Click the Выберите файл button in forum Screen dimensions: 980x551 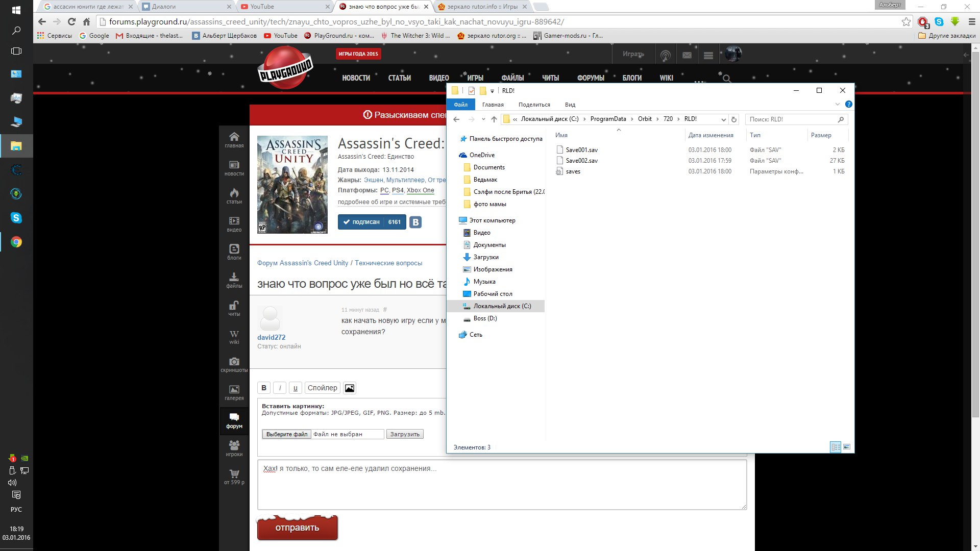tap(287, 433)
